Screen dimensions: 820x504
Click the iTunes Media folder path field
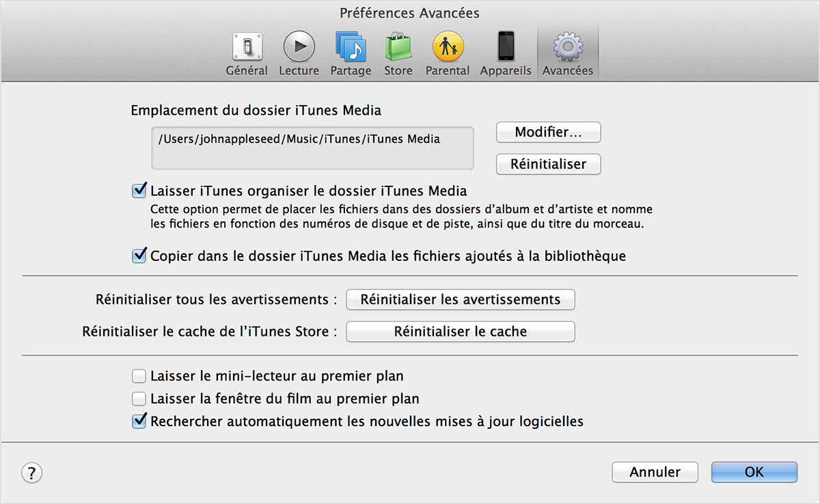[x=312, y=148]
